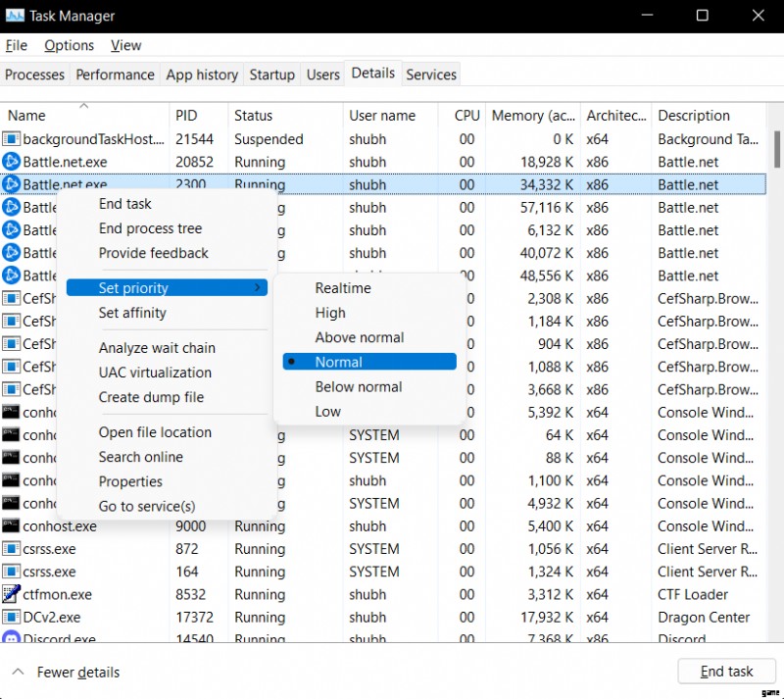Open Properties from the context menu
The image size is (784, 699).
click(167, 481)
